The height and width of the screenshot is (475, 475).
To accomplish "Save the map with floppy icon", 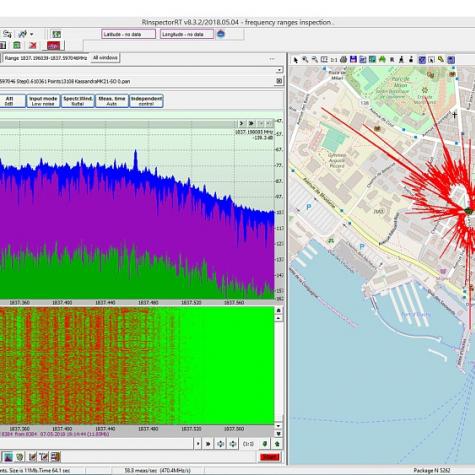I will (x=353, y=60).
